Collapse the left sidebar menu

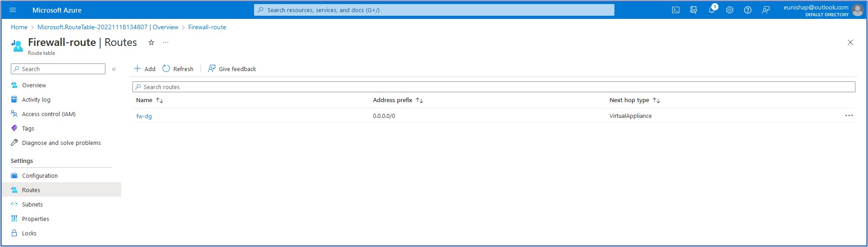114,69
